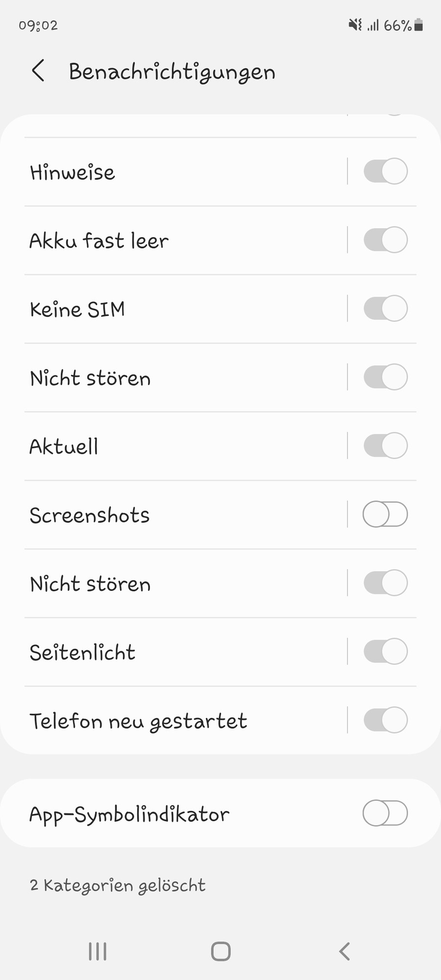This screenshot has height=980, width=441.
Task: Toggle the Seitenlicht switch
Action: click(385, 652)
